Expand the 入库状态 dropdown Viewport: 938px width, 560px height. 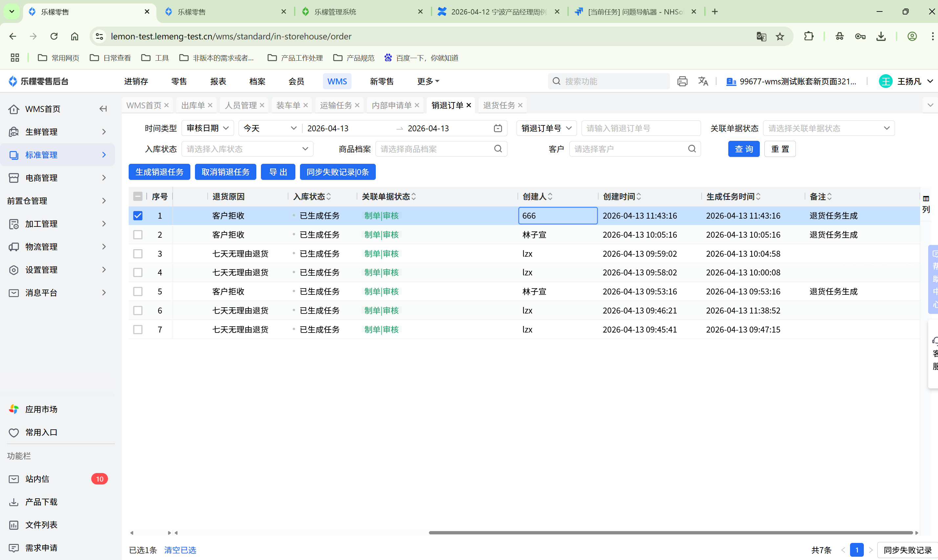click(x=247, y=149)
